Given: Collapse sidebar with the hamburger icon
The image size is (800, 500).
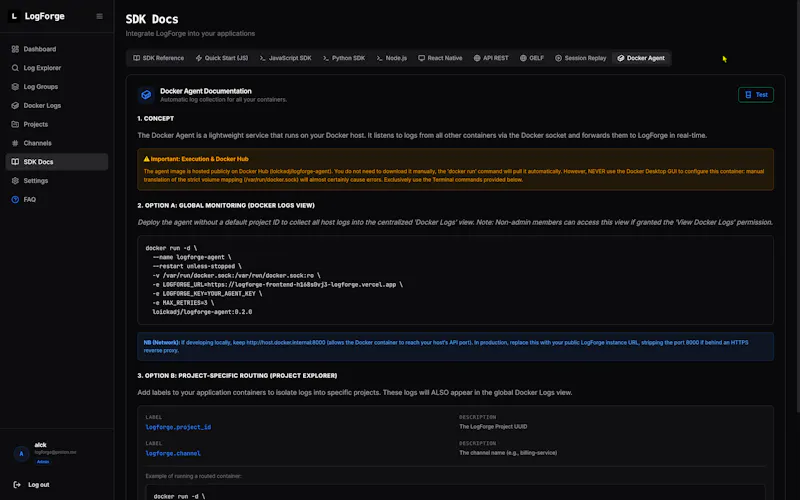Looking at the screenshot, I should pos(99,16).
